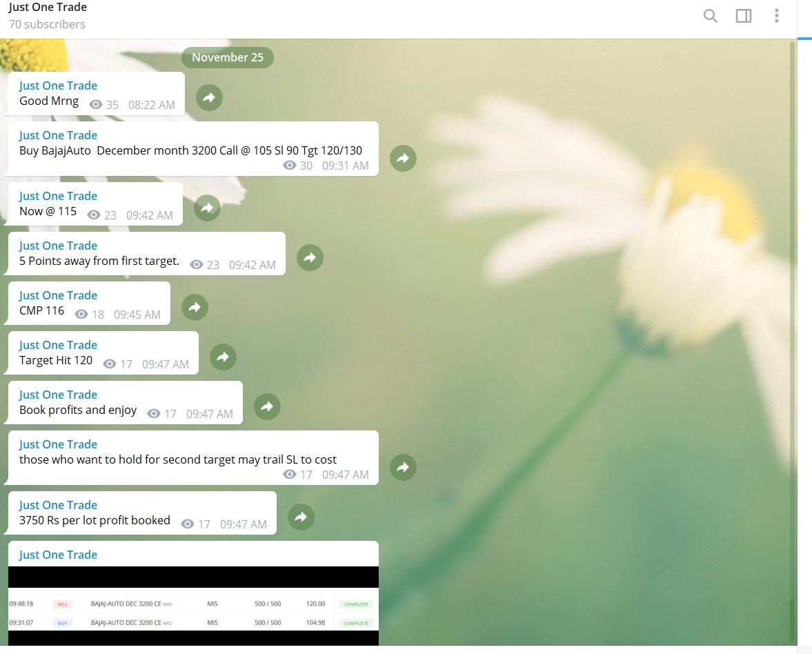The height and width of the screenshot is (654, 812).
Task: Click the 'November 25' date badge
Action: pyautogui.click(x=228, y=57)
